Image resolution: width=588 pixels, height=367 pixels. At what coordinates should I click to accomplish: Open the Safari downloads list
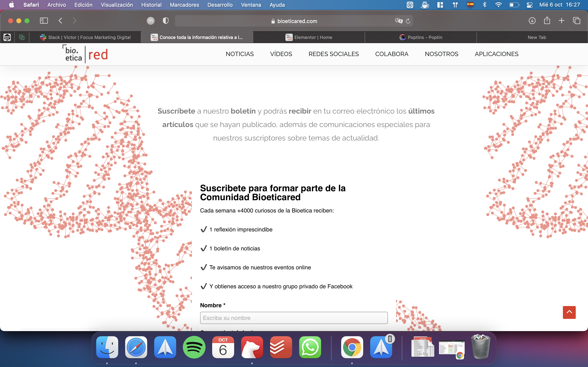tap(532, 21)
